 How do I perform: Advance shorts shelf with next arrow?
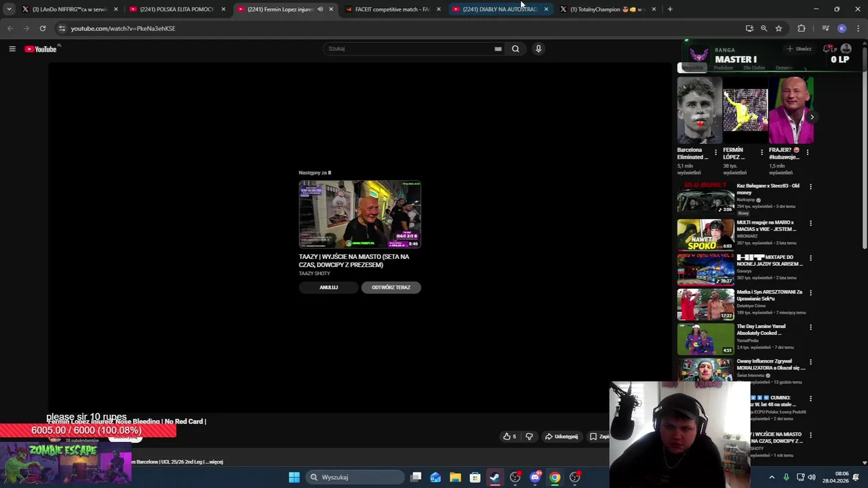(x=812, y=117)
